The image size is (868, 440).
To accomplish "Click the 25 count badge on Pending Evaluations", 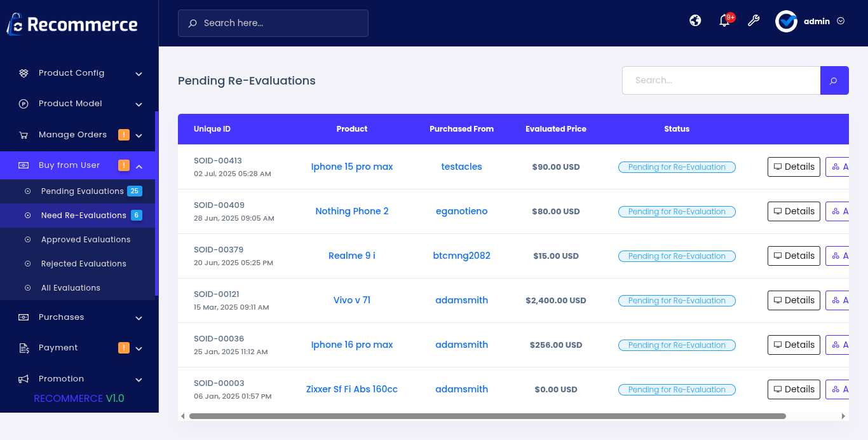I will pos(135,191).
